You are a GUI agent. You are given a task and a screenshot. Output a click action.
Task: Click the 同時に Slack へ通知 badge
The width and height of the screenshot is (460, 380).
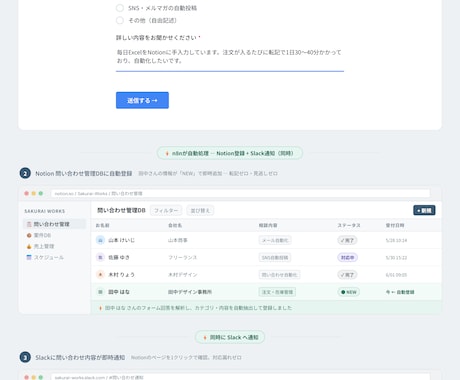pos(230,337)
